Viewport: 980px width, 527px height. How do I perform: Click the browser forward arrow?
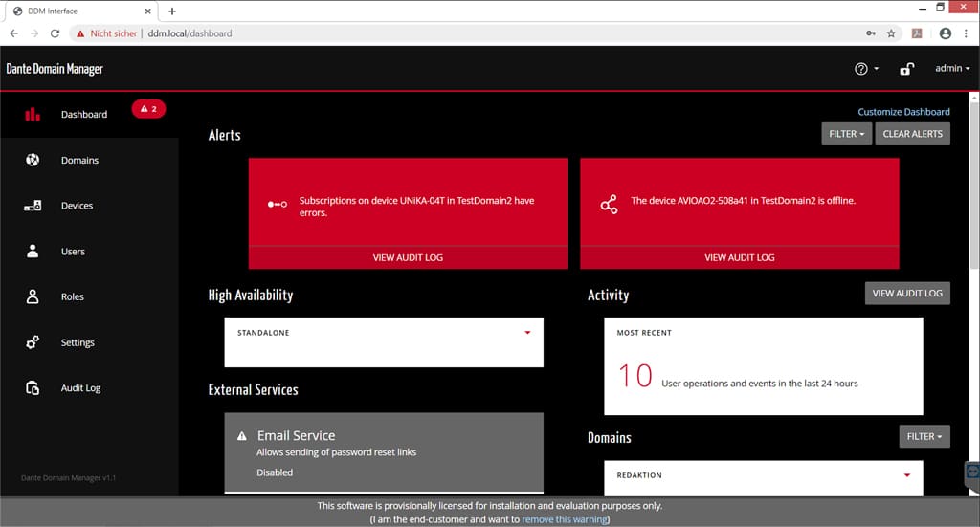coord(34,33)
